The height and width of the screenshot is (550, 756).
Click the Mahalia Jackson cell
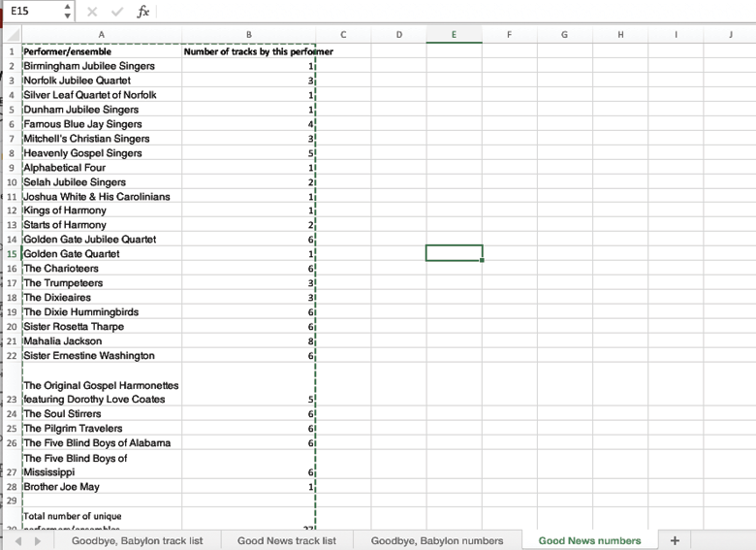(x=102, y=341)
